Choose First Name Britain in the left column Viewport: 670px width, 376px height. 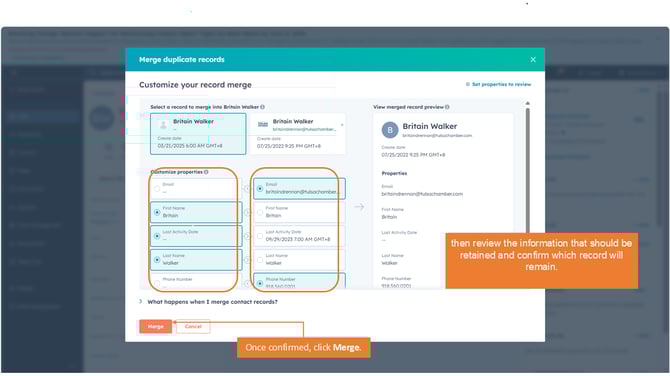click(x=196, y=212)
